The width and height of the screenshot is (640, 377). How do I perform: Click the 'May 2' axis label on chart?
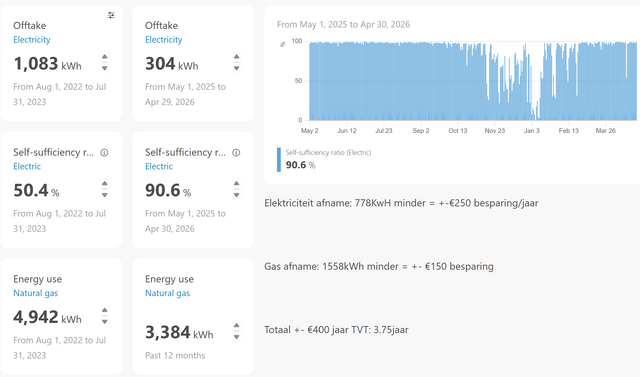[x=310, y=131]
